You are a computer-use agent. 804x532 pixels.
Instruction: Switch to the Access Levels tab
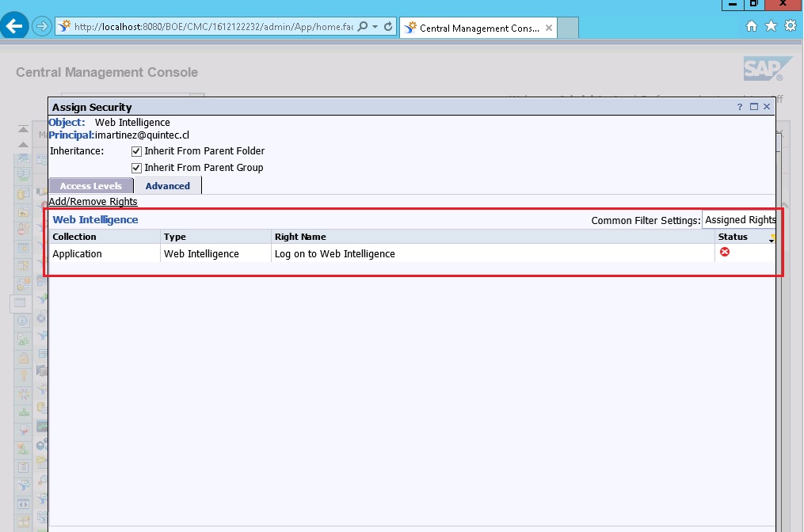91,186
